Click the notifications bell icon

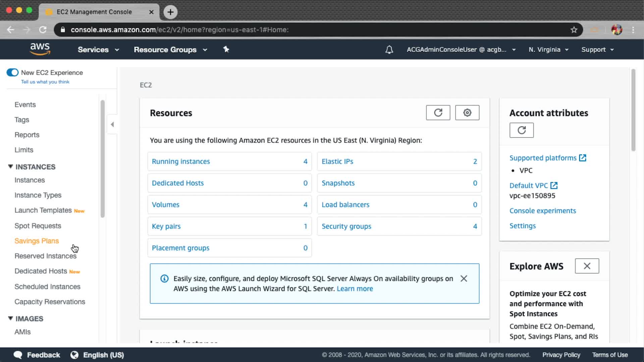[x=389, y=50]
